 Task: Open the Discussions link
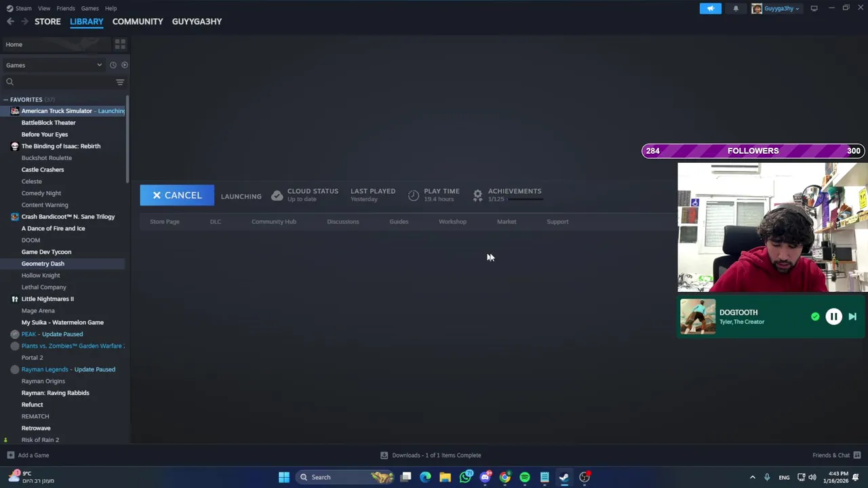[343, 222]
